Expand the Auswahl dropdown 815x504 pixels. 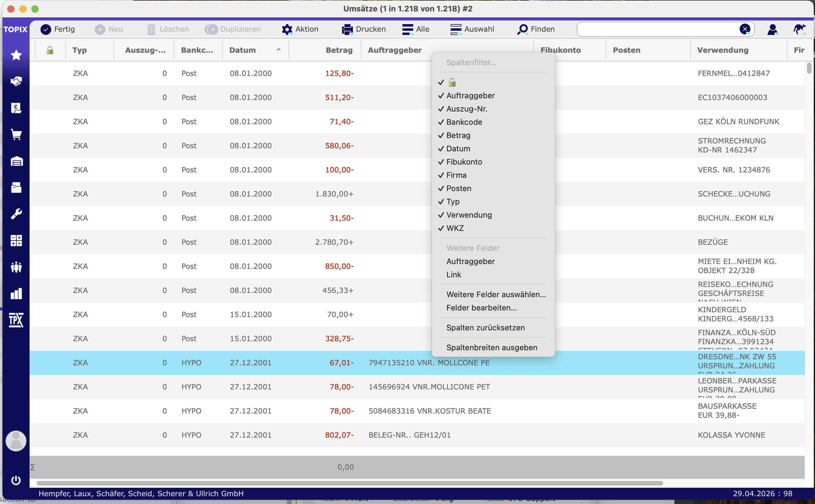[x=472, y=29]
